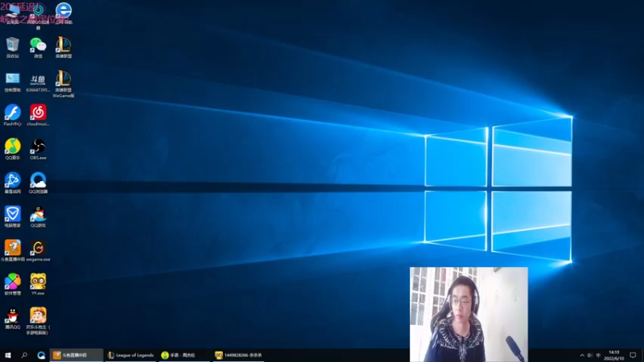Launch the upper League of Legends desktop shortcut
The height and width of the screenshot is (362, 644).
(64, 47)
